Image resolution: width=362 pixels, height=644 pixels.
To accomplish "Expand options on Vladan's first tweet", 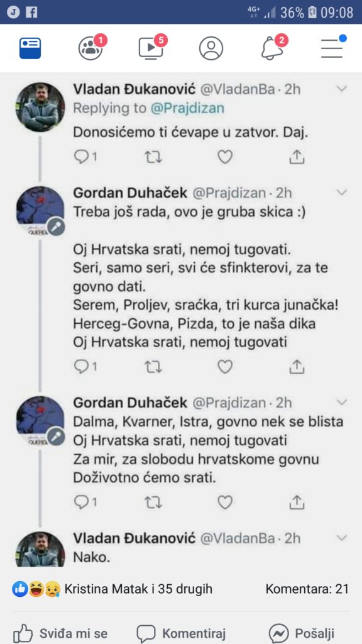I will (343, 89).
